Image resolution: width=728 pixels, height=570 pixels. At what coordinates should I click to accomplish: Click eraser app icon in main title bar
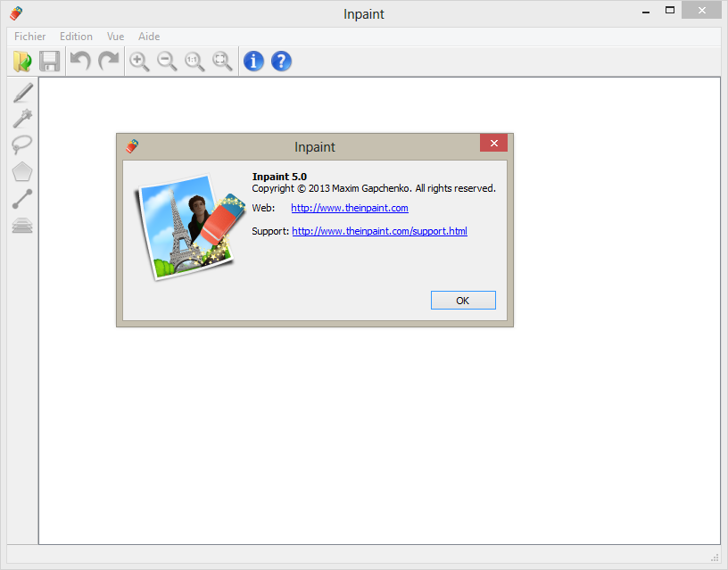click(x=16, y=13)
